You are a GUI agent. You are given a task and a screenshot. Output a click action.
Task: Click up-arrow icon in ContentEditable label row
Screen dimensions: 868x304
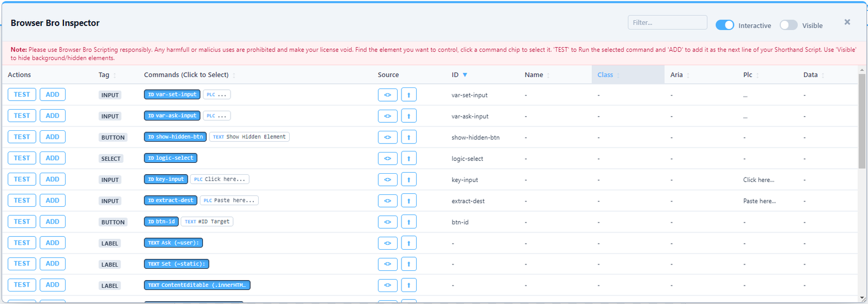409,285
